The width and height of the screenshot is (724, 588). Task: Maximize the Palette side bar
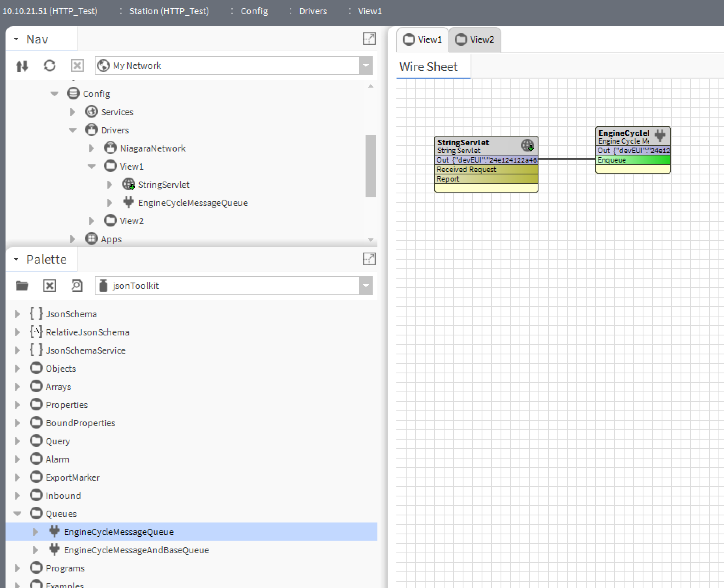pyautogui.click(x=369, y=259)
